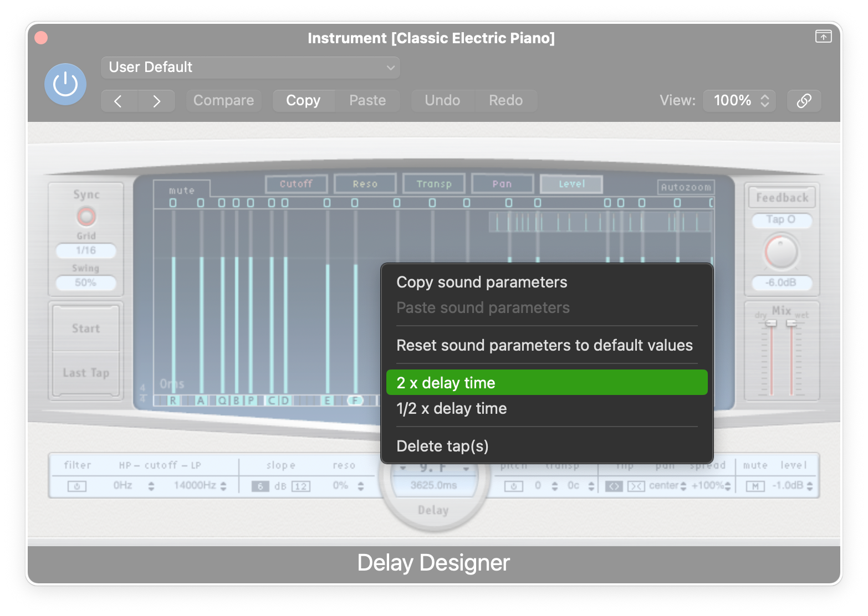Screen dimensions: 868x616
Task: Click the feedback level knob
Action: click(x=781, y=252)
